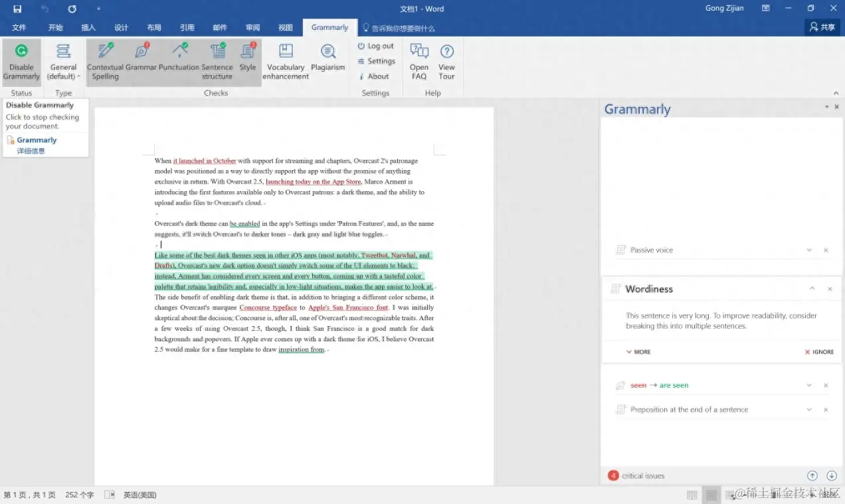Click the Save icon in the title bar
Viewport: 845px width, 504px height.
pos(17,9)
